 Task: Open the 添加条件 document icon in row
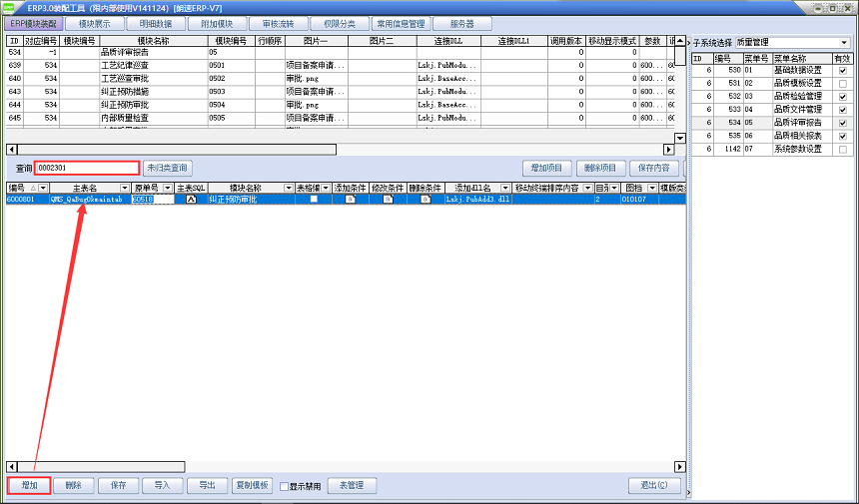click(x=350, y=200)
